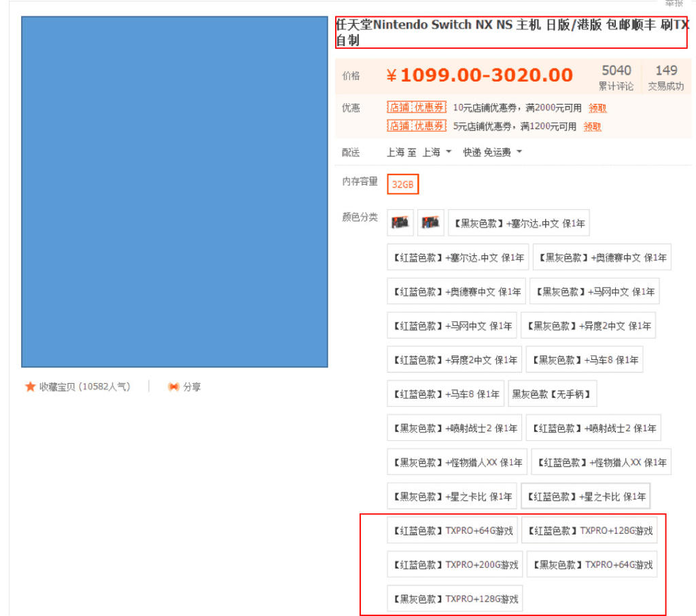Choose 【红蓝色款】+喷射战士2 保1年 option
The height and width of the screenshot is (616, 696).
(593, 428)
